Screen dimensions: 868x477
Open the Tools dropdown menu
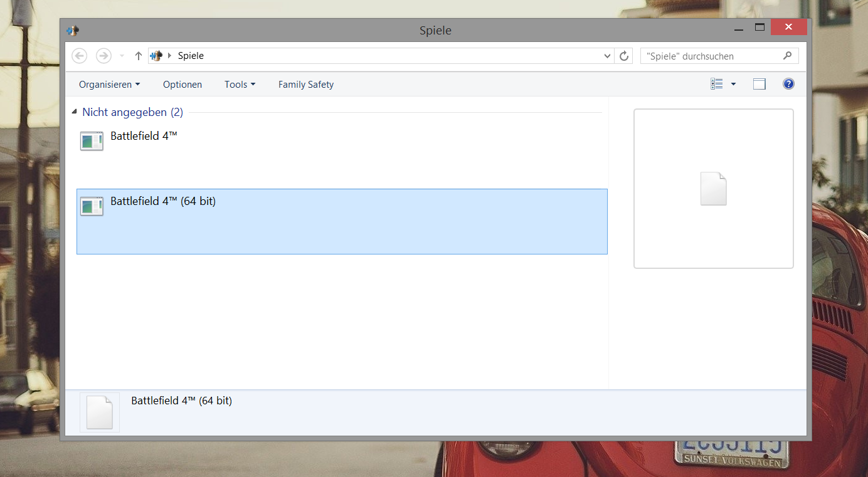point(240,85)
